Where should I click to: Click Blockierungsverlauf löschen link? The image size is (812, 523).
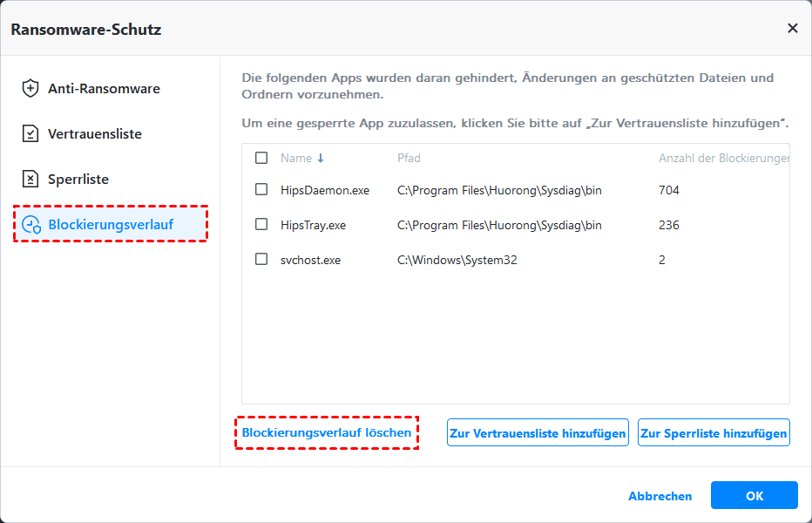327,432
